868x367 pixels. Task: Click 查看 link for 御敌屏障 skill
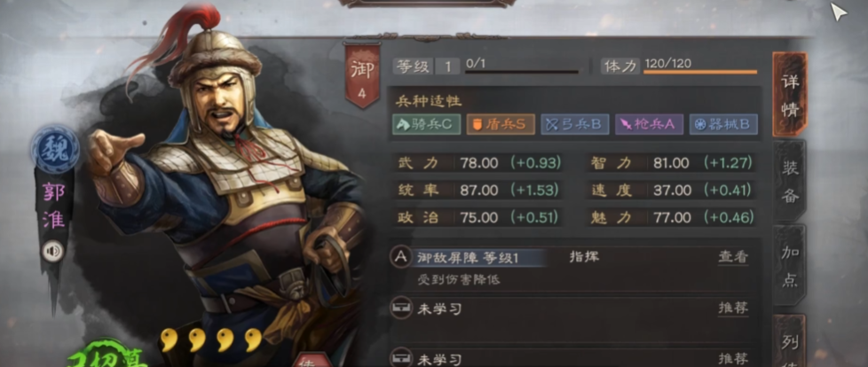click(x=733, y=257)
